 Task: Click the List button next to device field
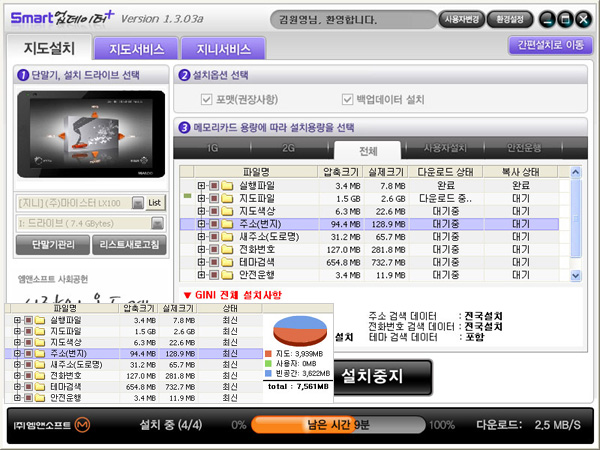click(x=155, y=203)
